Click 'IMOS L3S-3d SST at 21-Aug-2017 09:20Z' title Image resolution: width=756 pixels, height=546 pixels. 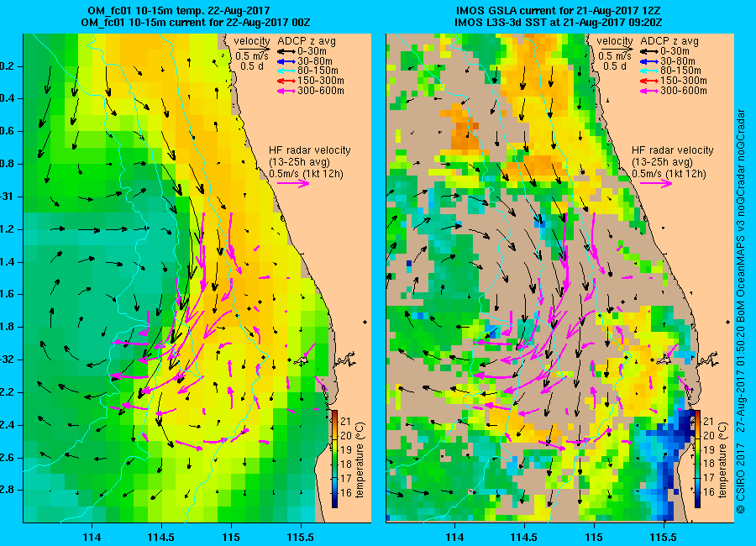click(x=558, y=22)
